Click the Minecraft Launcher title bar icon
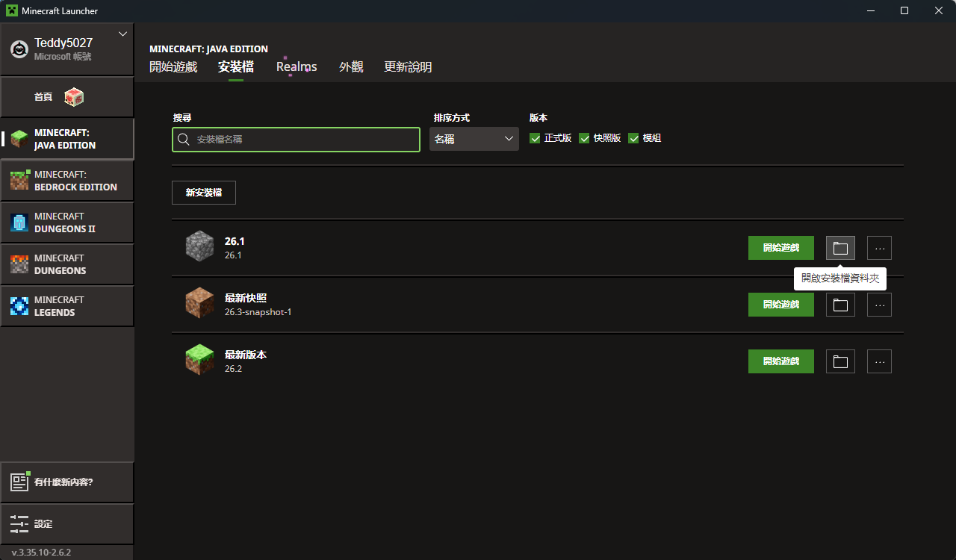This screenshot has width=956, height=560. pyautogui.click(x=12, y=10)
